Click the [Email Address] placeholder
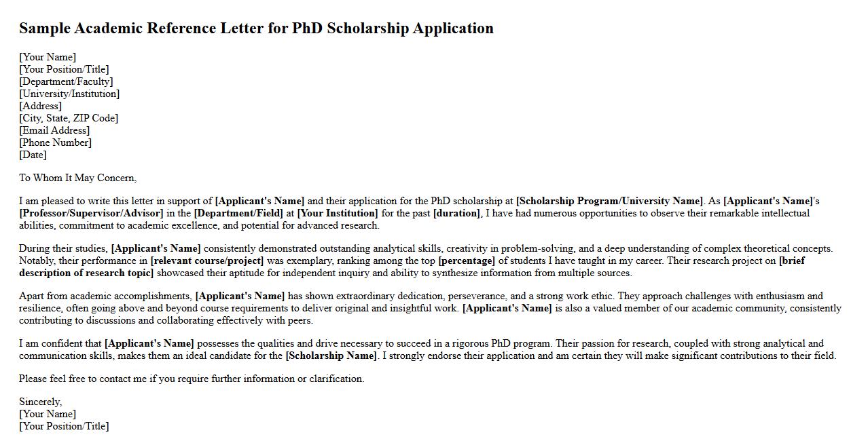The height and width of the screenshot is (441, 868). 54,130
